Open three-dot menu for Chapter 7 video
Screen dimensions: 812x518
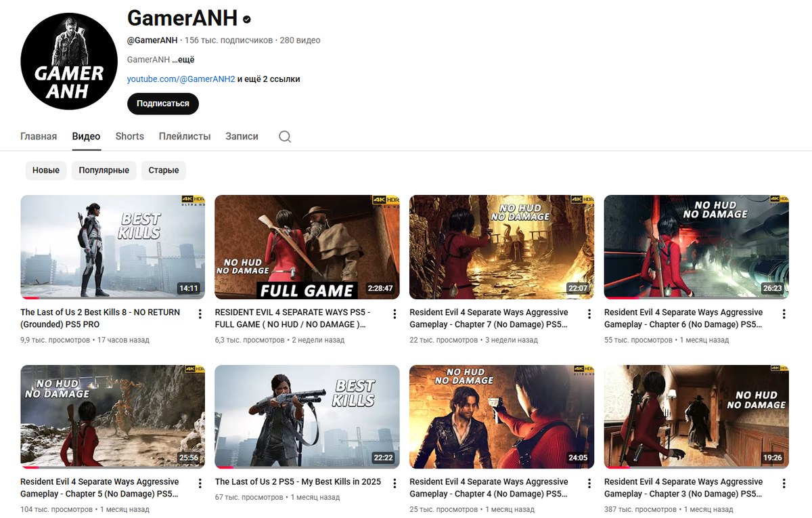(x=589, y=314)
